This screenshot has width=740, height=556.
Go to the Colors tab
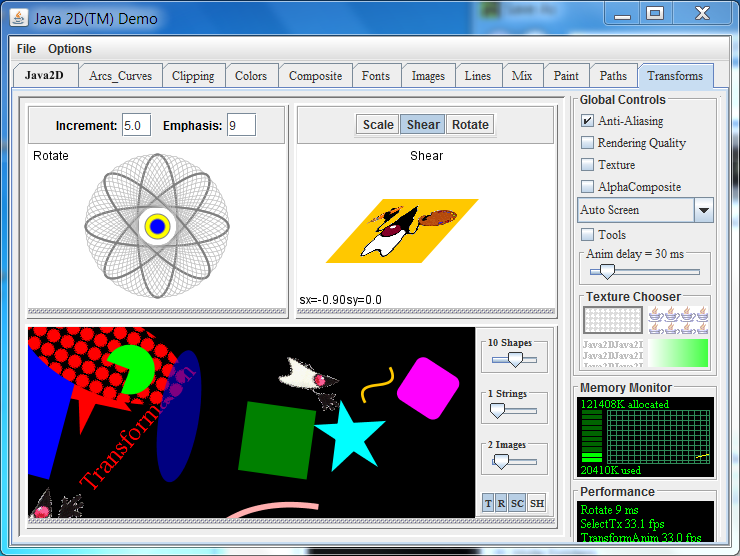(x=251, y=76)
